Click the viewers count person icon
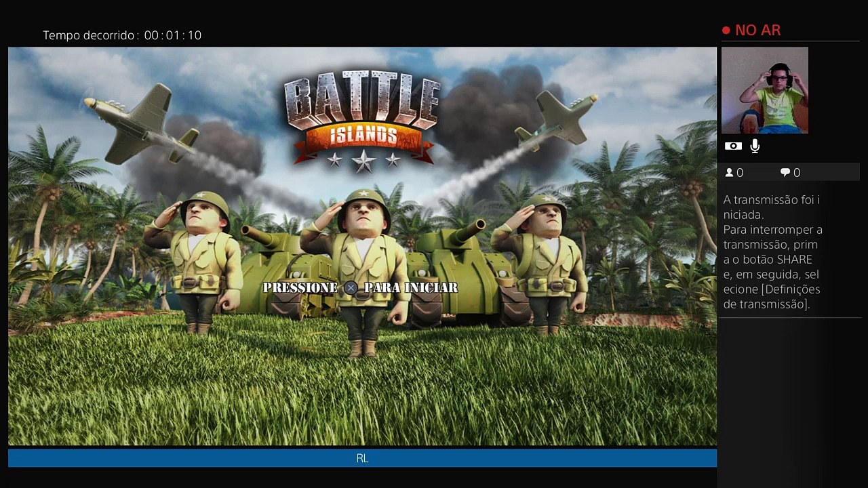The image size is (868, 488). (729, 173)
